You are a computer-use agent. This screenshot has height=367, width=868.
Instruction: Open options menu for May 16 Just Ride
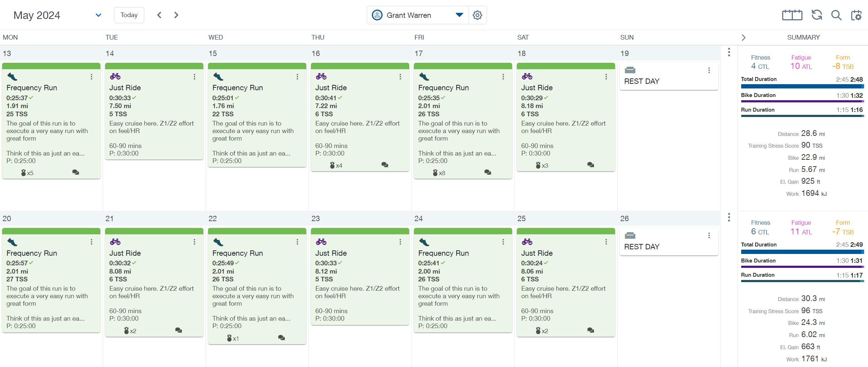(x=400, y=77)
